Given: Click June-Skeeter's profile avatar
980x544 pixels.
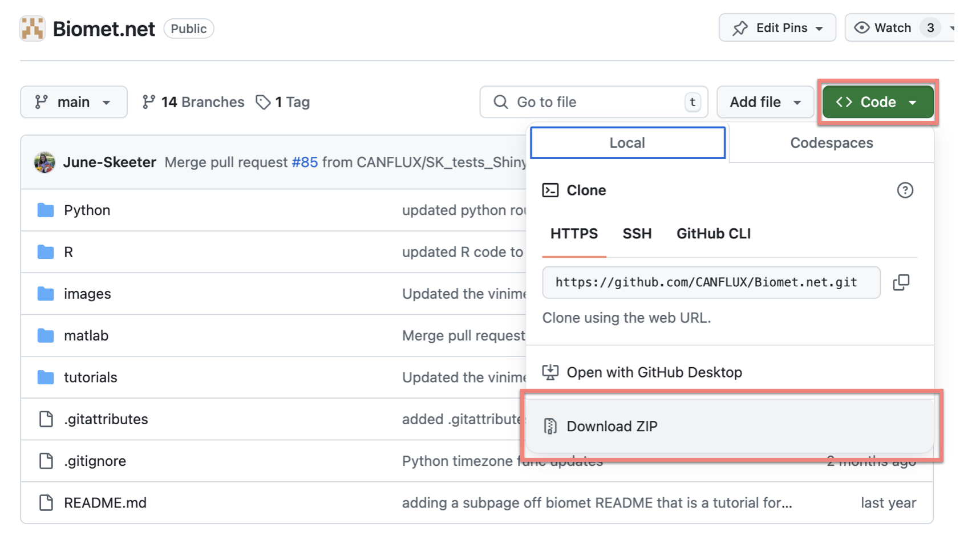Looking at the screenshot, I should (44, 163).
